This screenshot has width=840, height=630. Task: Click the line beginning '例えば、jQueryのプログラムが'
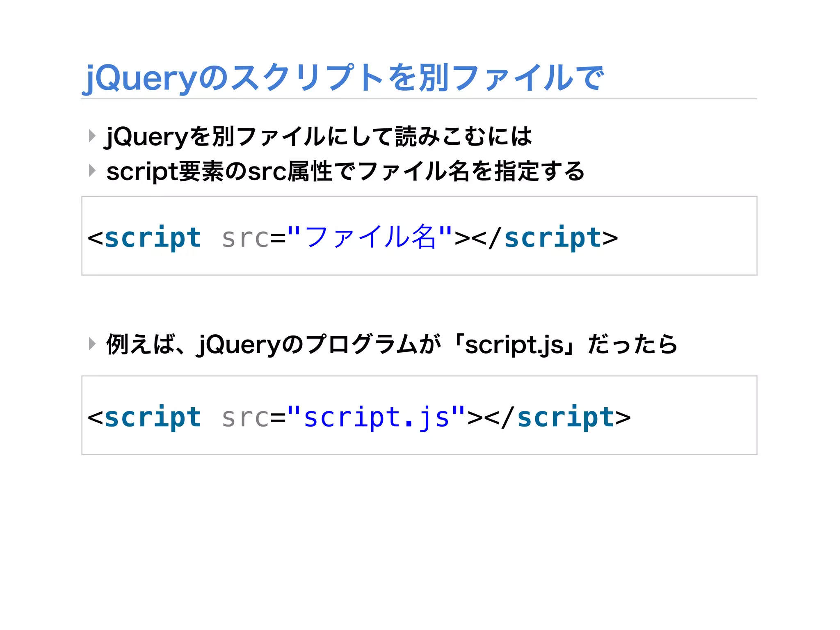392,345
